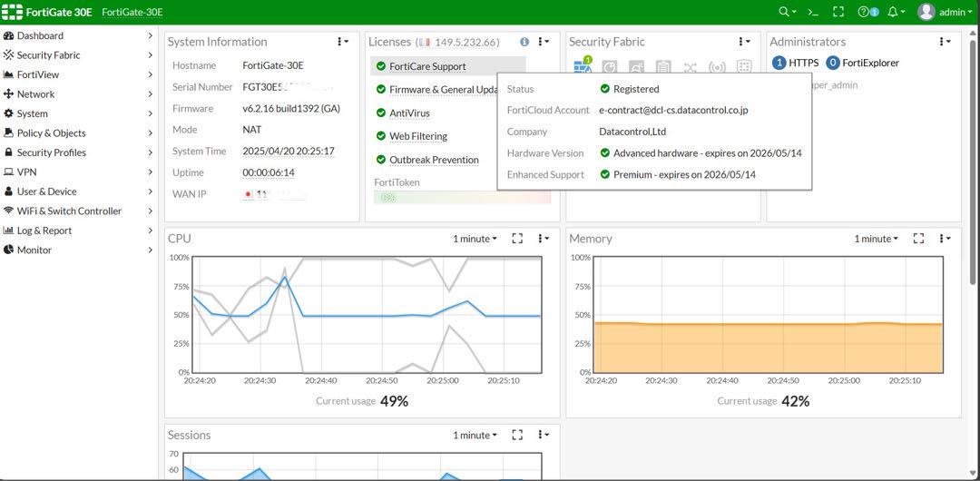Click the FortiCare Support green check icon
This screenshot has height=481, width=980.
[x=380, y=66]
